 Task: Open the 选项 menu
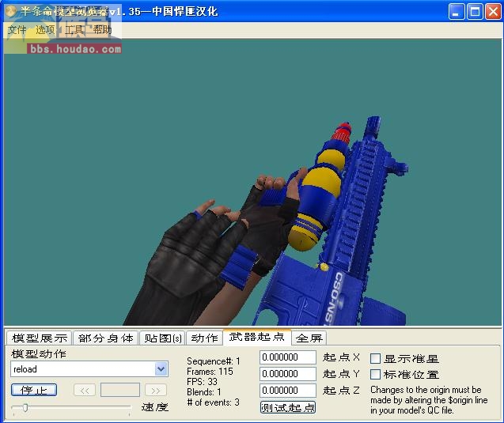click(x=45, y=30)
